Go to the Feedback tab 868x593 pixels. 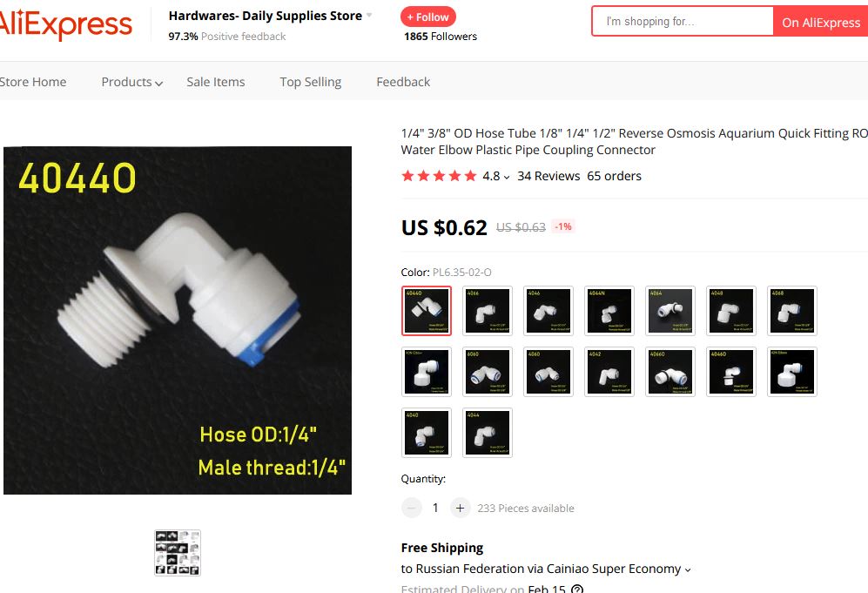(403, 82)
